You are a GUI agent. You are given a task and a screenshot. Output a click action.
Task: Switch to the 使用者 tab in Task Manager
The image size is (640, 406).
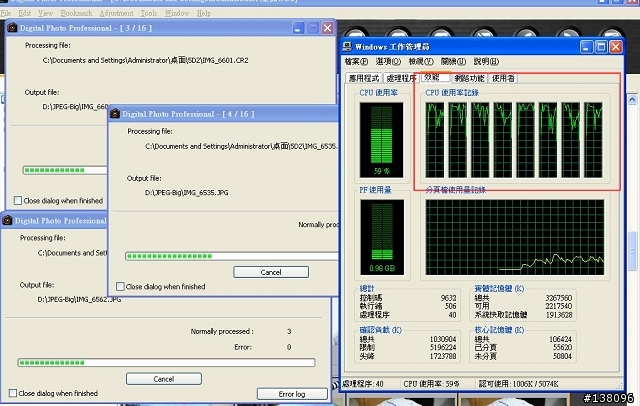point(503,78)
